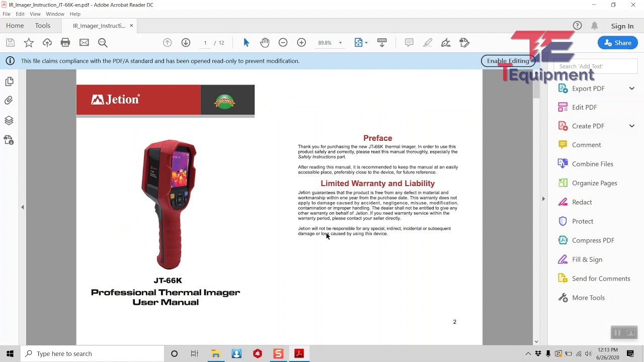Screen dimensions: 644x362
Task: Click the stamp tool icon
Action: (x=464, y=43)
